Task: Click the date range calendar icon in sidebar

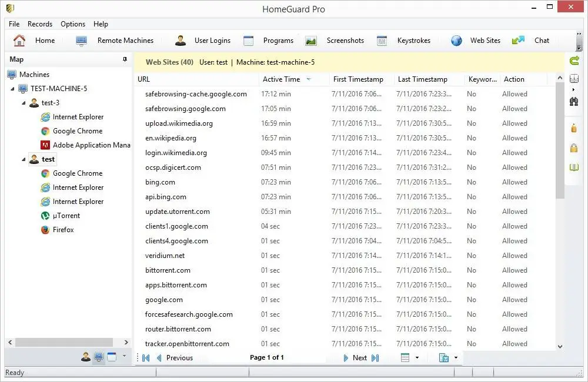Action: (574, 78)
